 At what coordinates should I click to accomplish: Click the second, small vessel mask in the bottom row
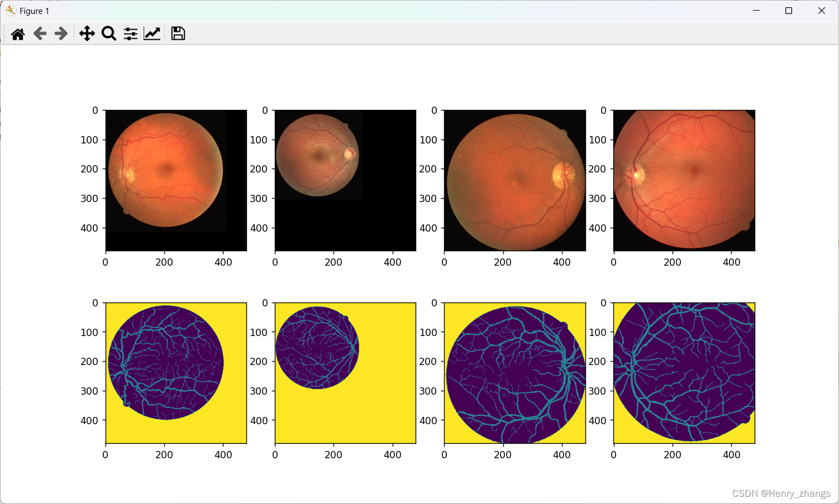coord(345,373)
